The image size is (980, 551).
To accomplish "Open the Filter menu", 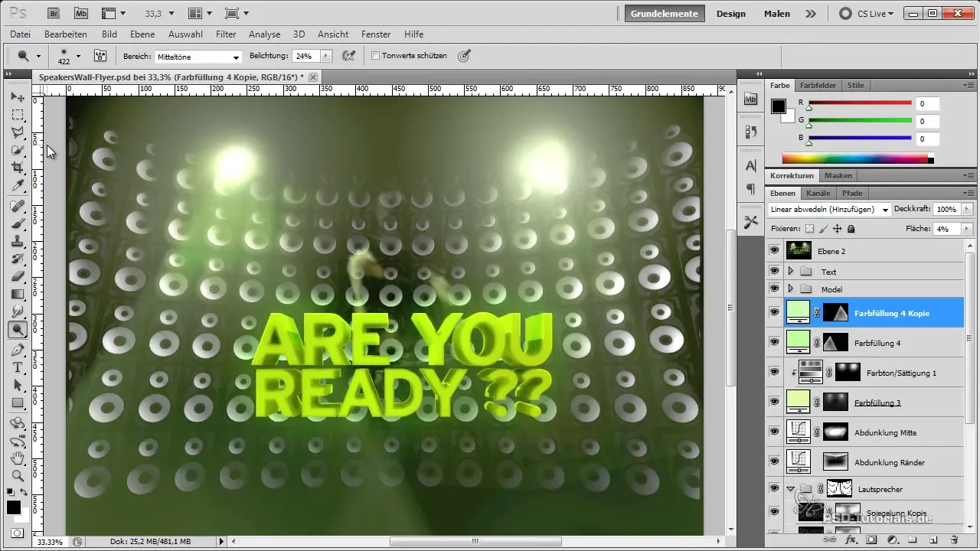I will tap(226, 34).
